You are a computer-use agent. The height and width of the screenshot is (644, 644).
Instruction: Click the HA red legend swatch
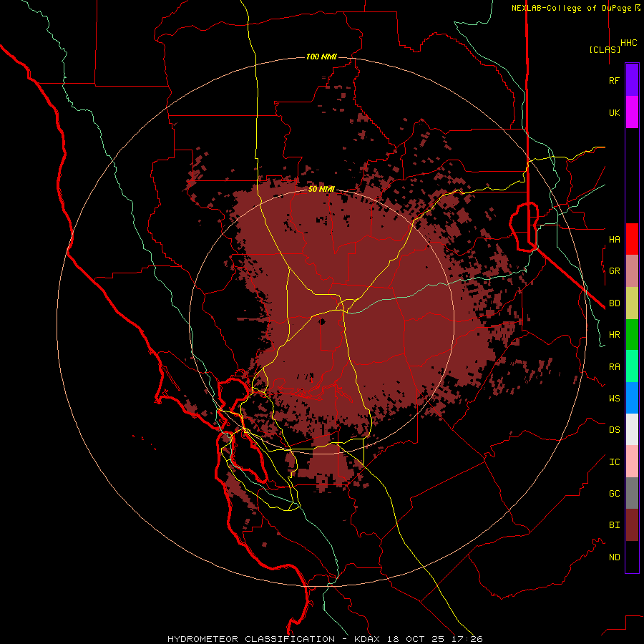coord(632,239)
